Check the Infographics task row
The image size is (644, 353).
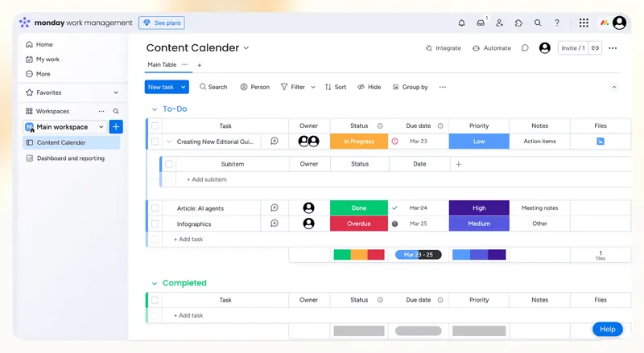[x=155, y=224]
